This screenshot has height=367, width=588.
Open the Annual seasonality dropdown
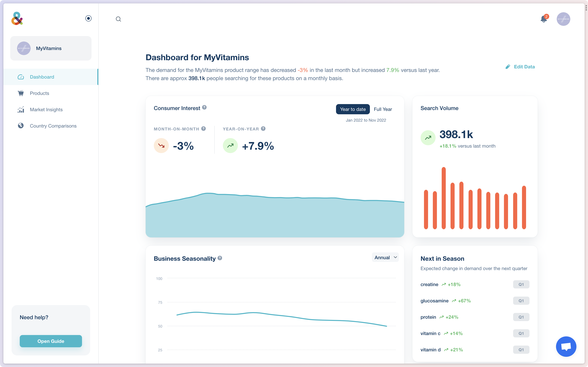pos(385,257)
